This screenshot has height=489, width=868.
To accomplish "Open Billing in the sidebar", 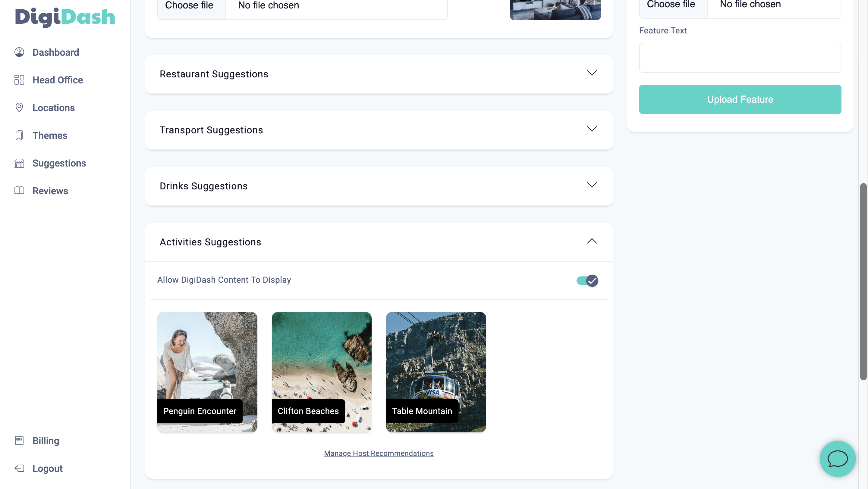I will point(46,441).
